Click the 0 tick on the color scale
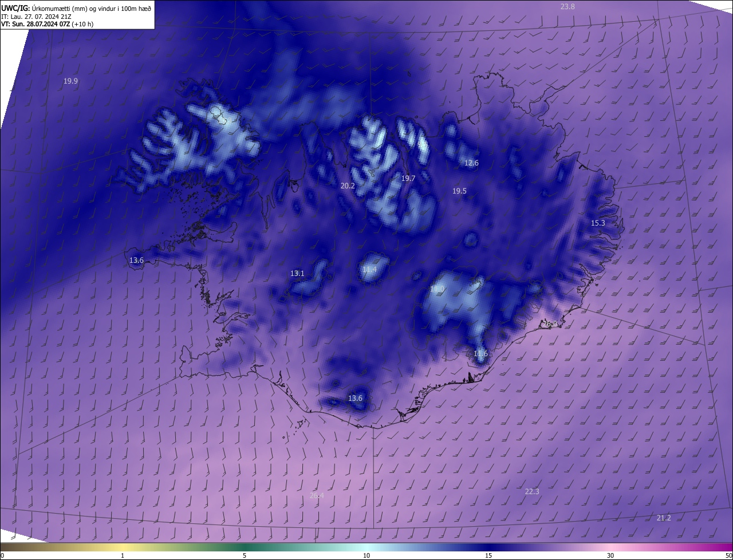The image size is (733, 560). [x=2, y=555]
